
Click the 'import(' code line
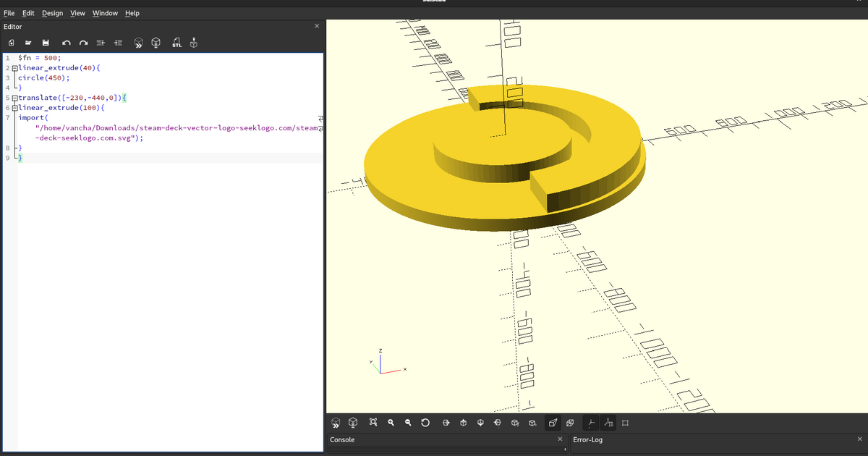point(33,117)
